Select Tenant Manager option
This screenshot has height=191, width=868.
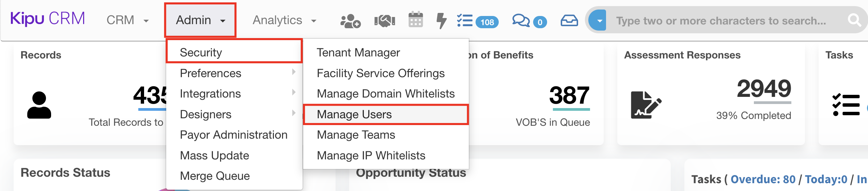coord(358,53)
